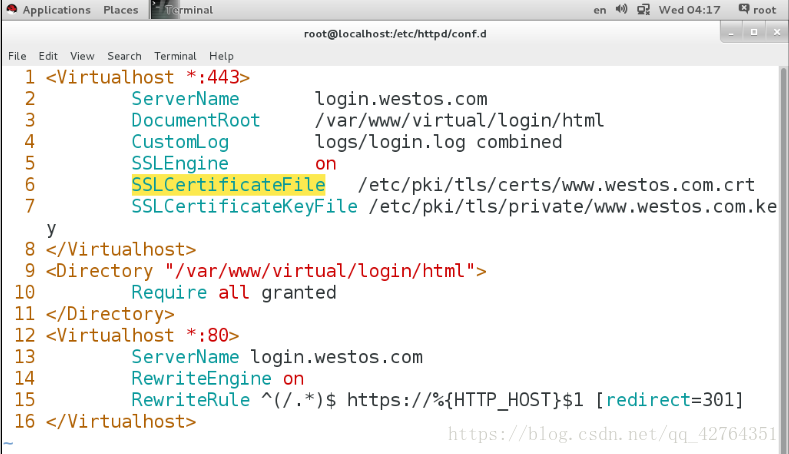Click the RewriteRule directive
Viewport: 789px width, 454px height.
click(x=191, y=400)
